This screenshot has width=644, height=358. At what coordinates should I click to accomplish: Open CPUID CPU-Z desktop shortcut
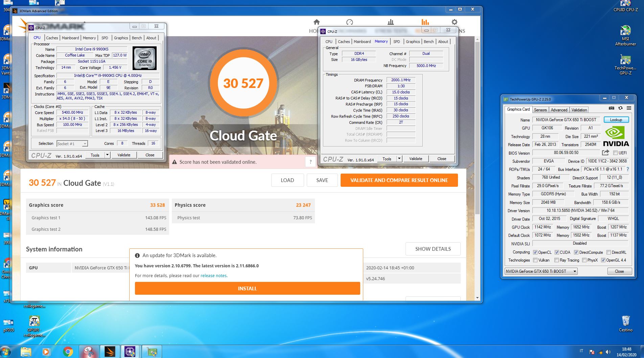625,6
